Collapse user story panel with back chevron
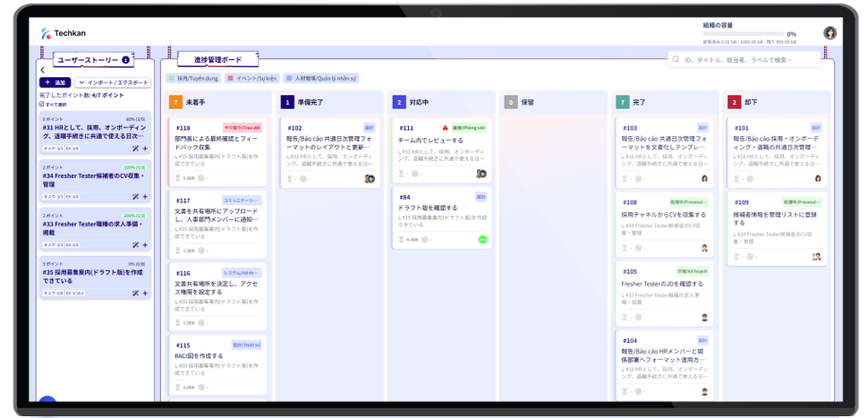Viewport: 868px width, 418px height. pos(43,71)
